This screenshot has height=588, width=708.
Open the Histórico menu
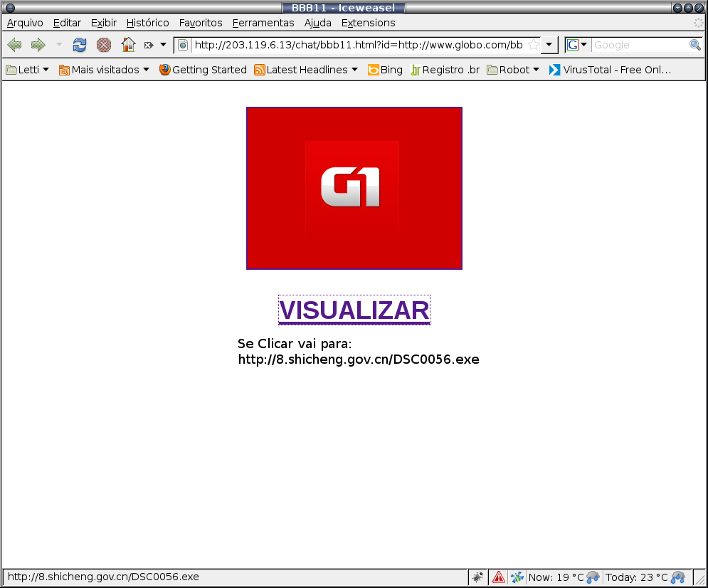pyautogui.click(x=148, y=23)
